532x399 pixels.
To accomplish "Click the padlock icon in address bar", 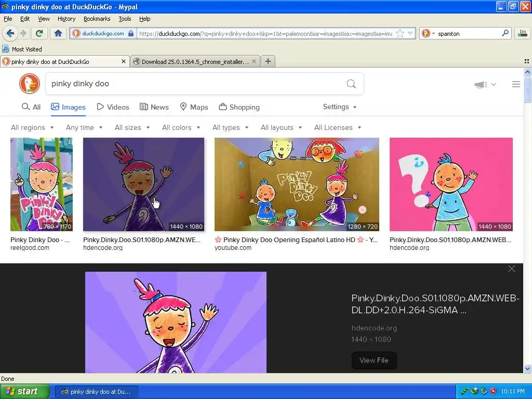I will [x=130, y=33].
